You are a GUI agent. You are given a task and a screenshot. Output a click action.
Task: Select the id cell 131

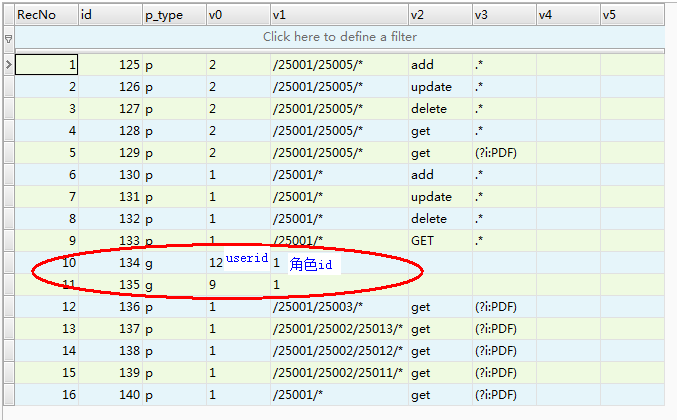tap(111, 197)
